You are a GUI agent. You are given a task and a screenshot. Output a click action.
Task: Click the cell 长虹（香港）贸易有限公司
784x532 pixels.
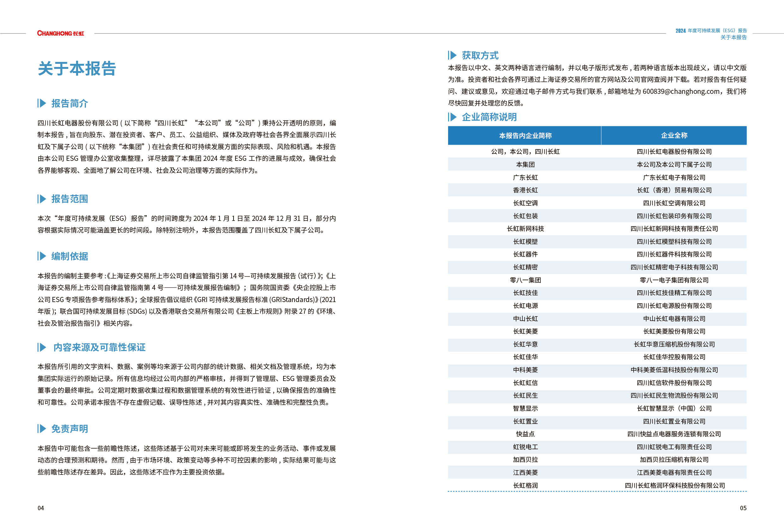coord(674,190)
